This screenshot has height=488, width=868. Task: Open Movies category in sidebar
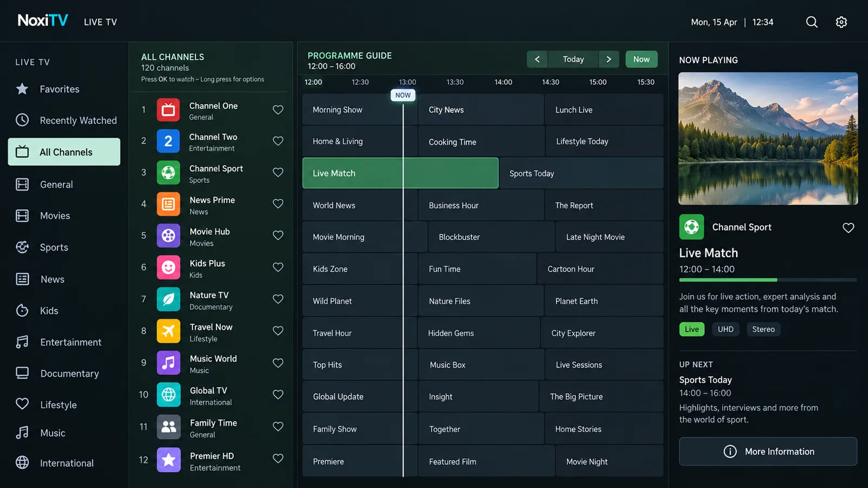coord(64,216)
